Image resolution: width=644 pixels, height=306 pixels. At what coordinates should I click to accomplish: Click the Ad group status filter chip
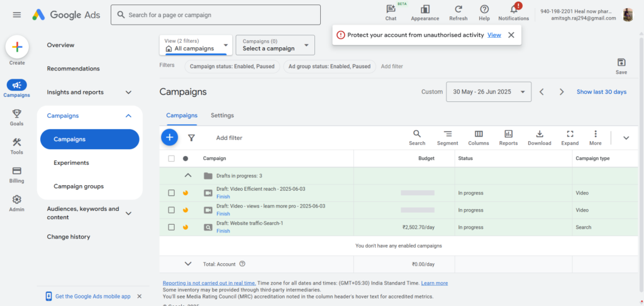pos(330,66)
